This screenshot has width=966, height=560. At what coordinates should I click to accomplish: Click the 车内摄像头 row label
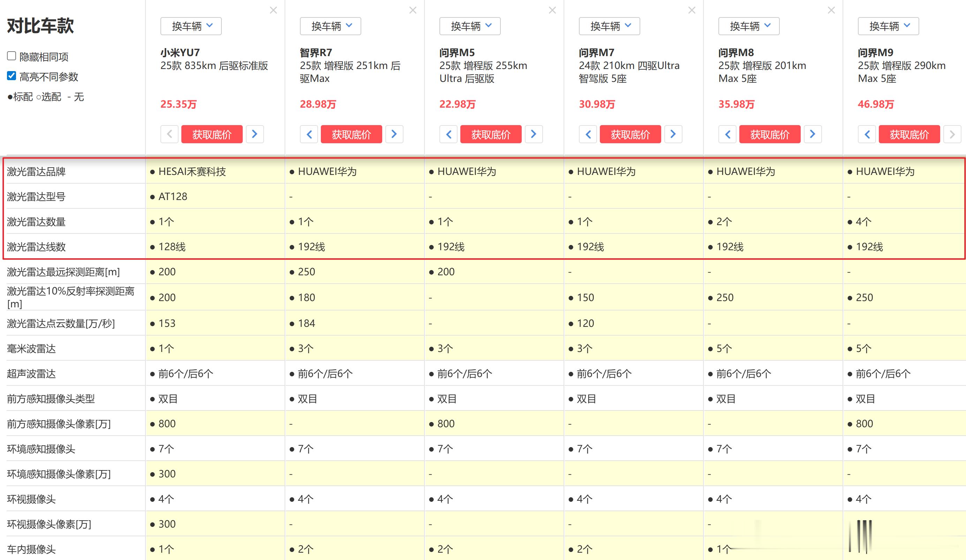click(31, 549)
